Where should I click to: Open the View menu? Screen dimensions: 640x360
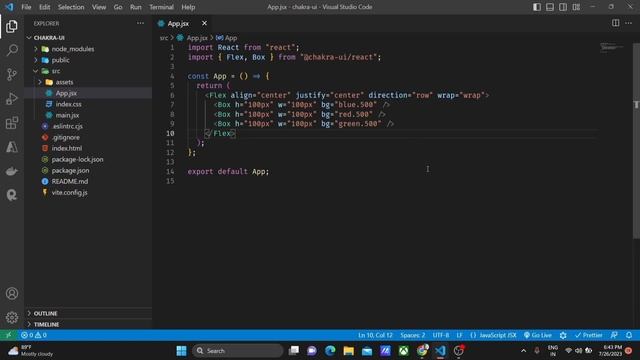tap(99, 7)
